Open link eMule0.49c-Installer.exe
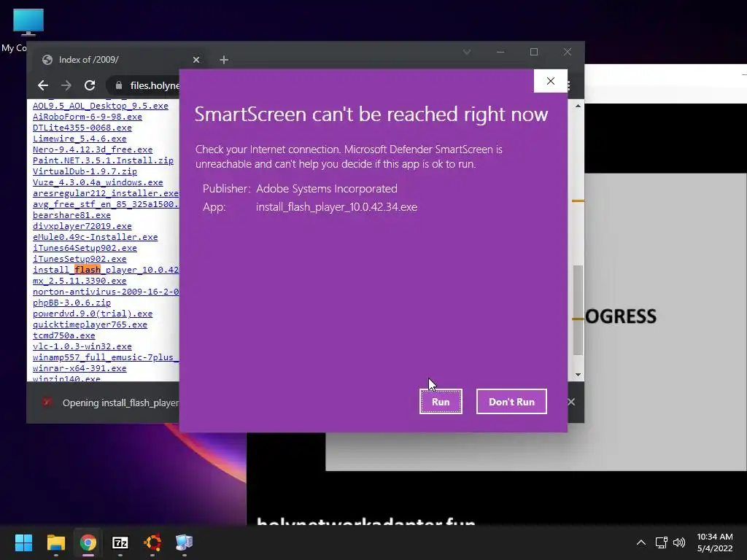Image resolution: width=747 pixels, height=560 pixels. point(96,237)
